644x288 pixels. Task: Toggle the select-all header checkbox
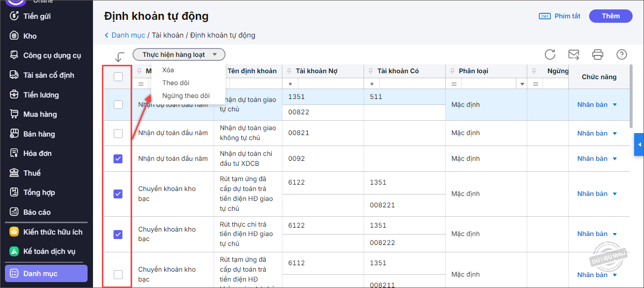(118, 77)
